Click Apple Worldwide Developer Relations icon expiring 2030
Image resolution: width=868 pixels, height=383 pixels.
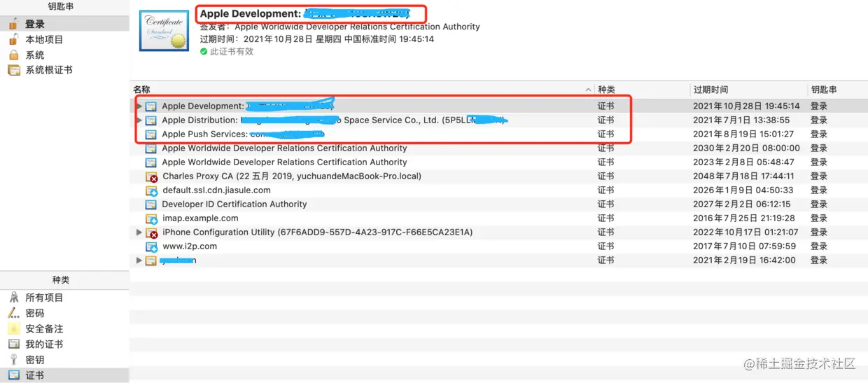click(x=150, y=148)
